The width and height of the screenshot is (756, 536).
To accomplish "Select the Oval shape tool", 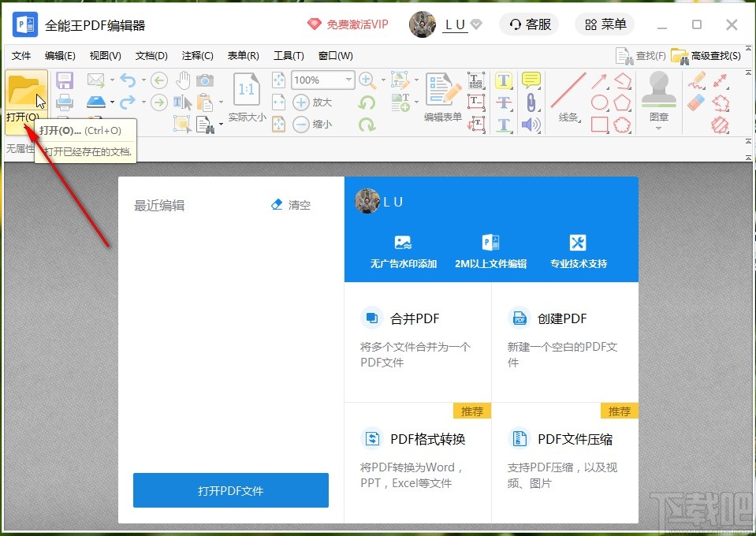I will (599, 102).
